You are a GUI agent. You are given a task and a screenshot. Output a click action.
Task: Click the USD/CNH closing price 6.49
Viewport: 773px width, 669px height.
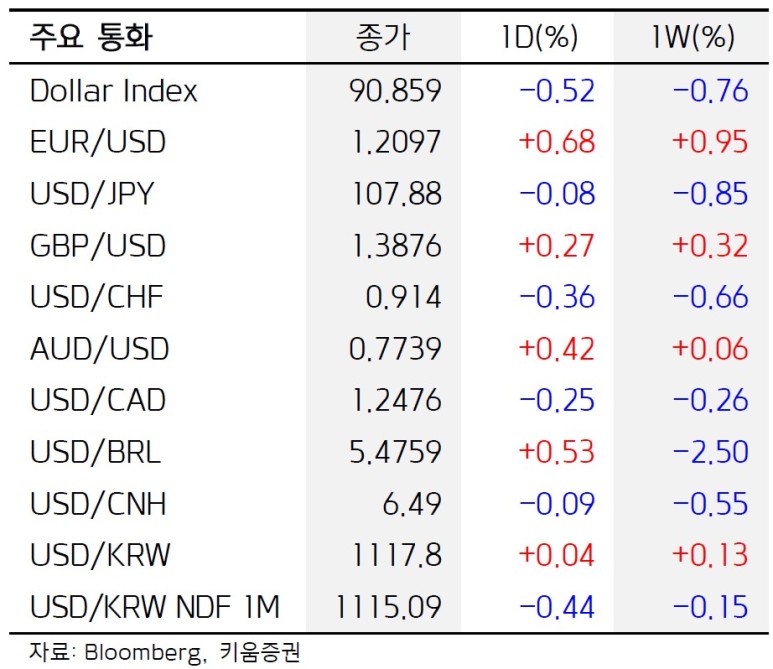pyautogui.click(x=413, y=503)
